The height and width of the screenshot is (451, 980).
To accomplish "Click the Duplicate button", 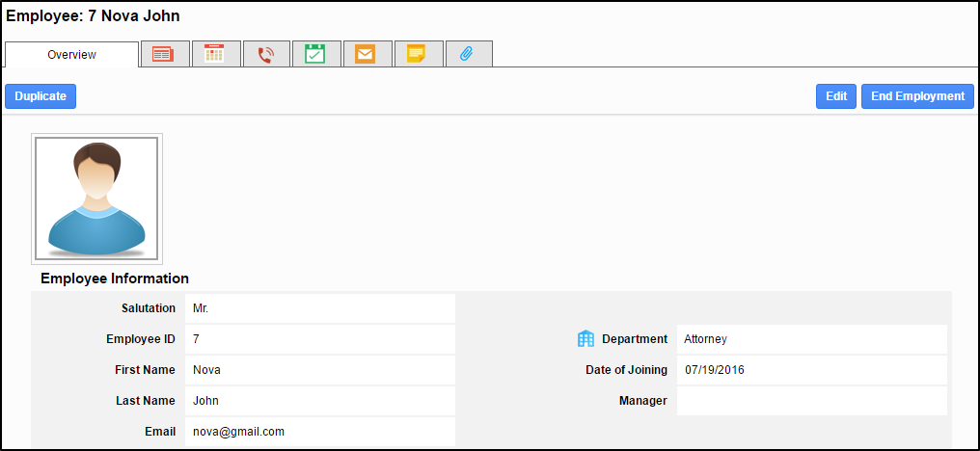I will (x=41, y=96).
